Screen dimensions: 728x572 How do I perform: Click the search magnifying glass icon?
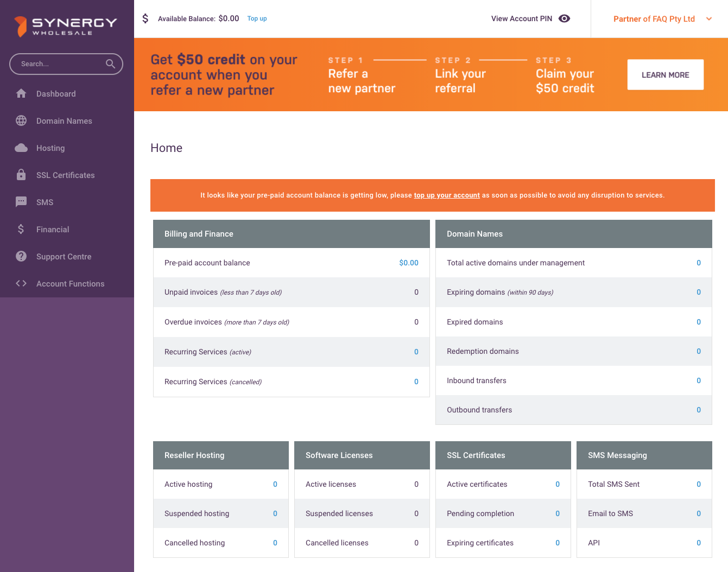pyautogui.click(x=110, y=64)
